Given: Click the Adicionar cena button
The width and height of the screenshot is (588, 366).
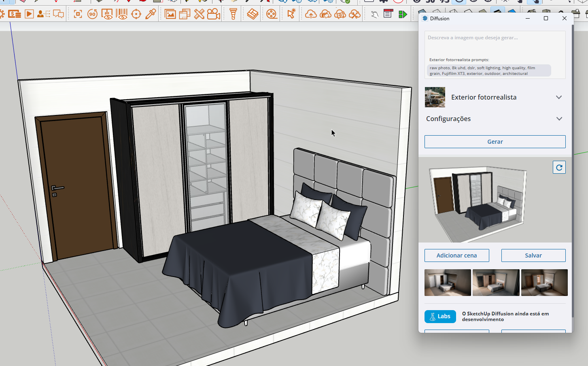Looking at the screenshot, I should point(456,255).
